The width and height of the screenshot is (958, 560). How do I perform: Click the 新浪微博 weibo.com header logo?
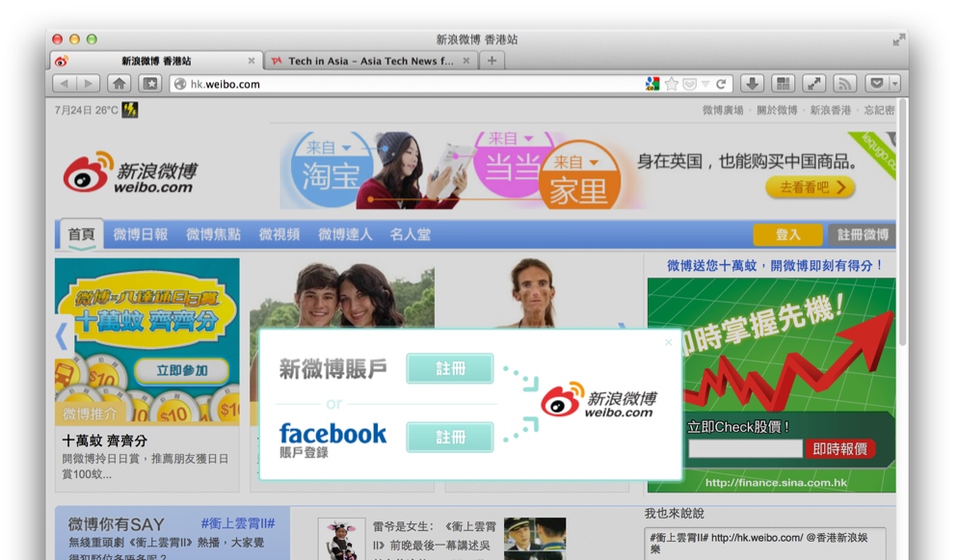131,173
